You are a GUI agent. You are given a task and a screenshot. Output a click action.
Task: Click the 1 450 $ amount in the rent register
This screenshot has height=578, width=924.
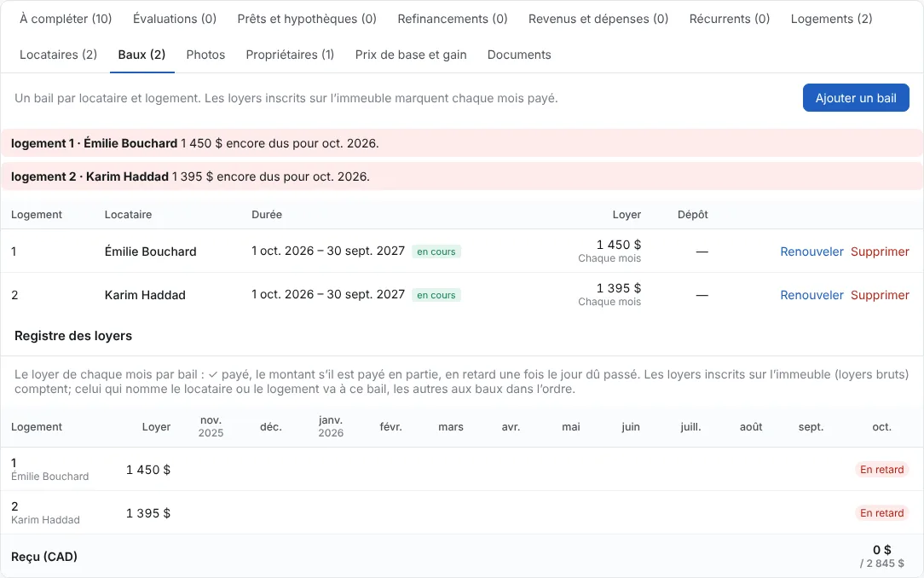[148, 470]
